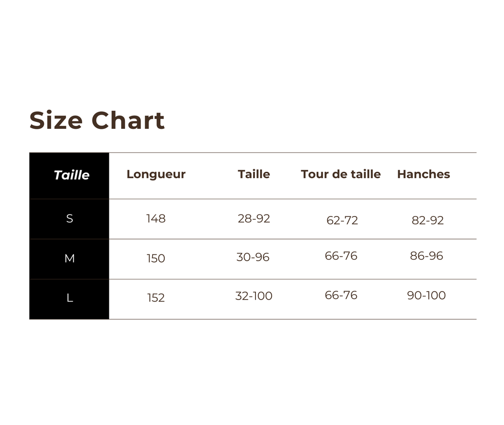504x425 pixels.
Task: Select the L size row label
Action: pyautogui.click(x=70, y=298)
